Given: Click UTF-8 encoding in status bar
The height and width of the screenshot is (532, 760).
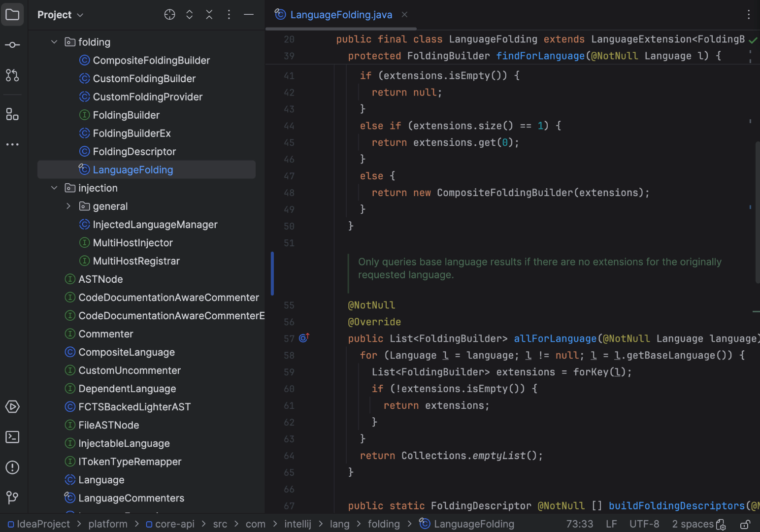Looking at the screenshot, I should pos(644,524).
